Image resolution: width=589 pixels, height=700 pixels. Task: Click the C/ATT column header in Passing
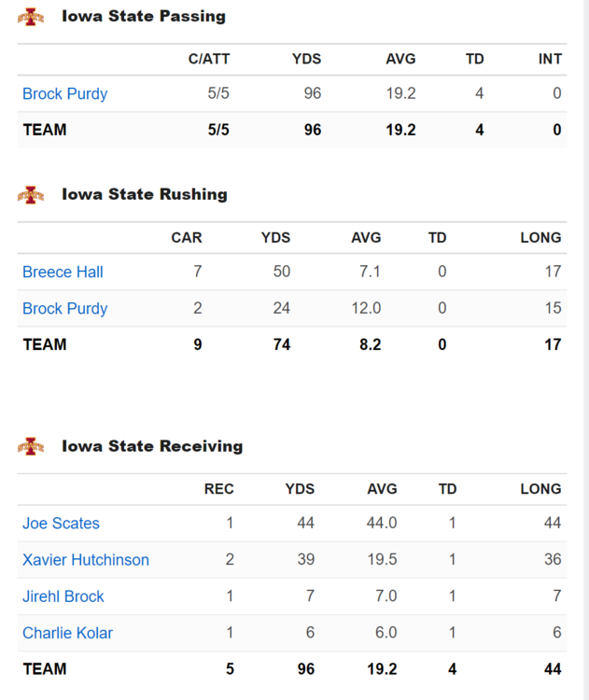[208, 59]
